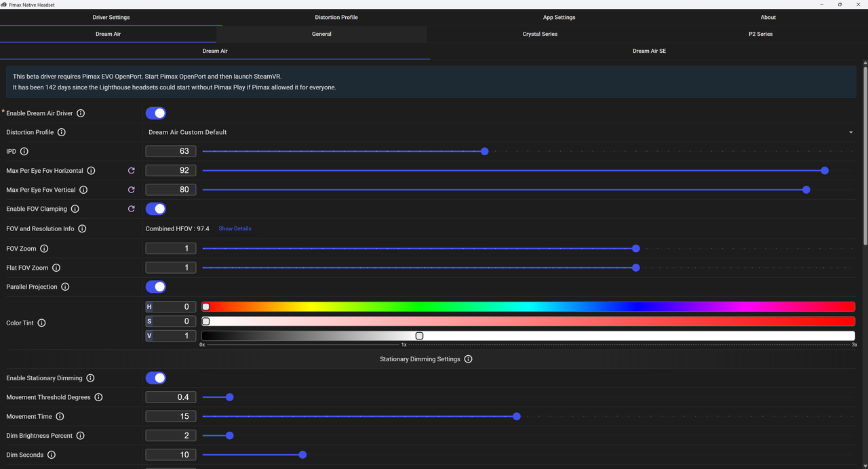Reset Enable FOV Clamping to default
Viewport: 868px width, 469px height.
coord(132,209)
